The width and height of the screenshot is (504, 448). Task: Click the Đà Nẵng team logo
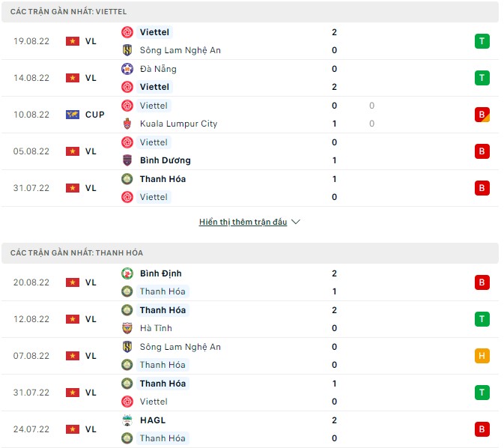click(x=127, y=69)
